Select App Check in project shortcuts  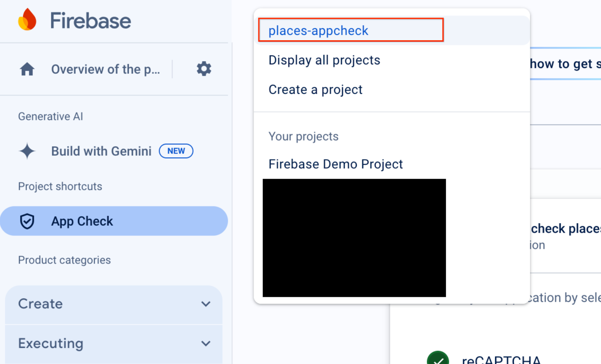click(82, 221)
